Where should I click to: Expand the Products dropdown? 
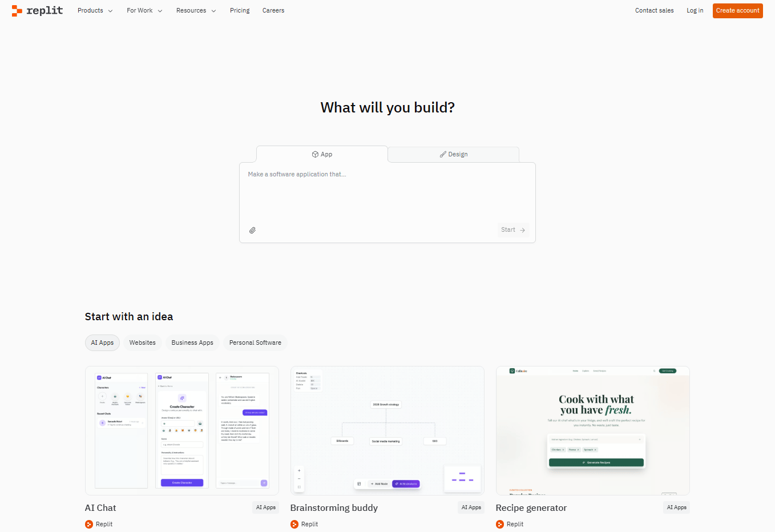pos(95,10)
